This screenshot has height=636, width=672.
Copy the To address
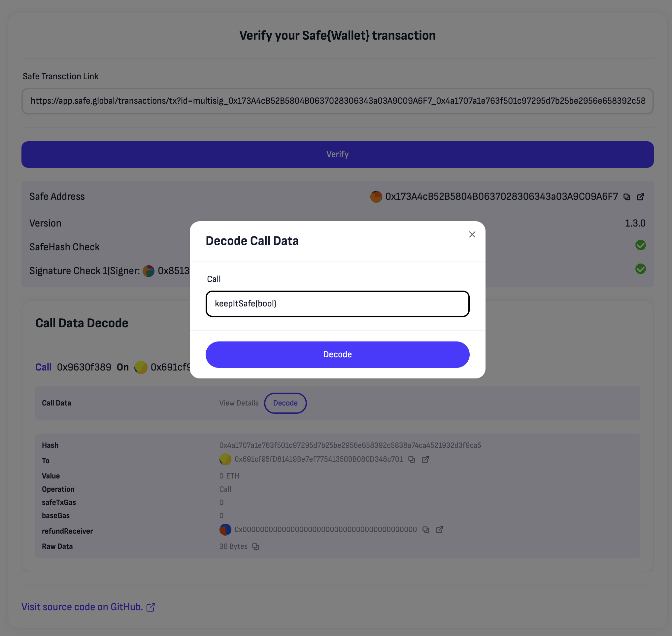coord(411,459)
